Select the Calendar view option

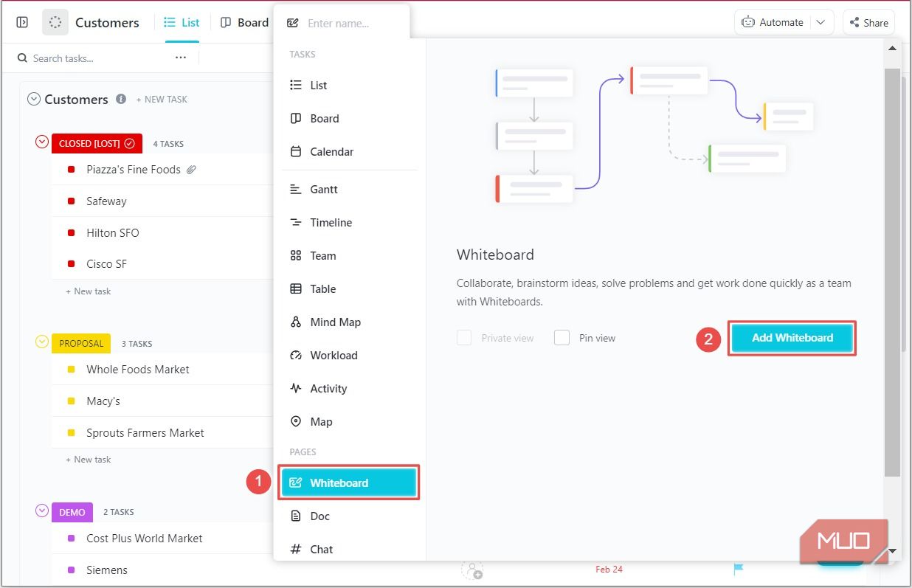(350, 151)
